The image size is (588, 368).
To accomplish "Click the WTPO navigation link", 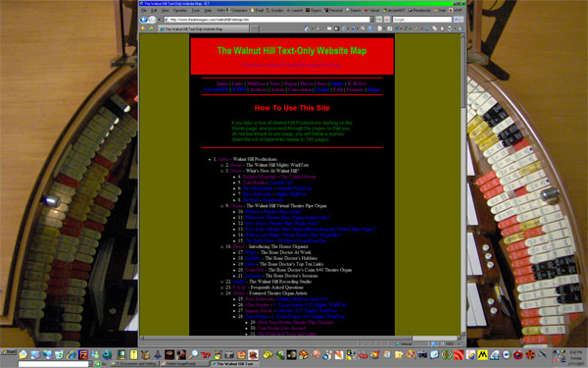I will coord(239,89).
